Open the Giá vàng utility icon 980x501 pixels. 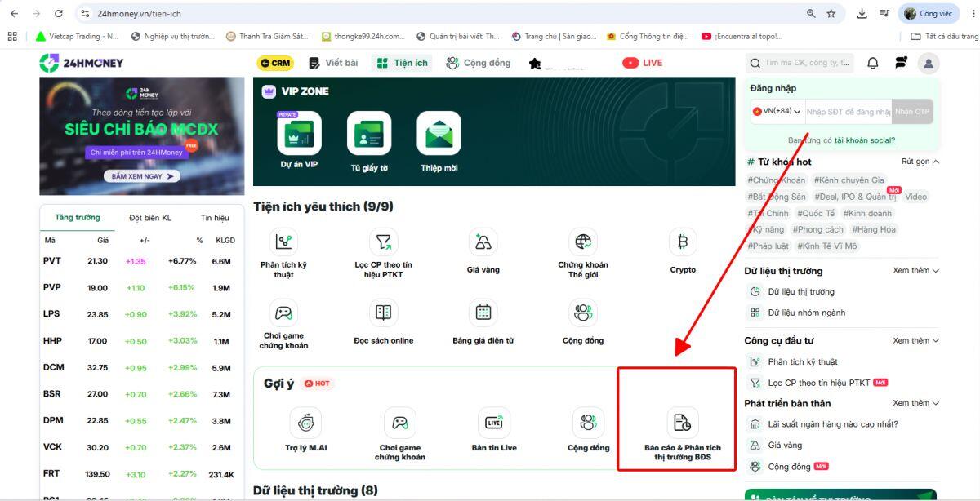(483, 242)
